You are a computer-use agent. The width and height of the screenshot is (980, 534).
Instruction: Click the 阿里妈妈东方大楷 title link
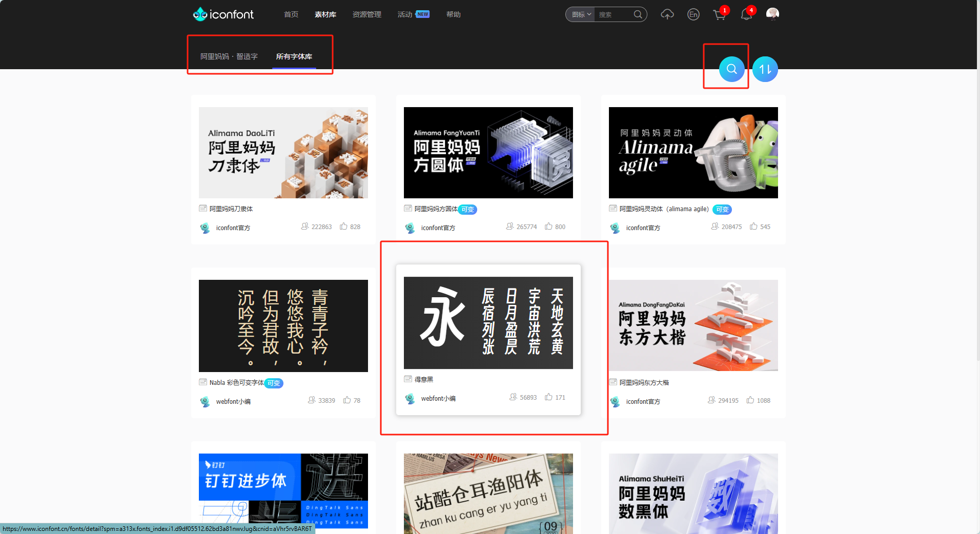click(x=644, y=383)
